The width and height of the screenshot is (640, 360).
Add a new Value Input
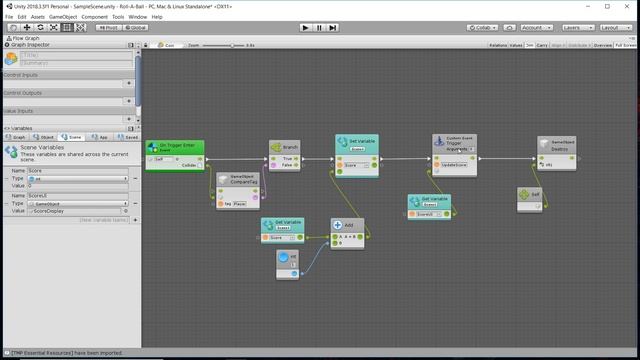pyautogui.click(x=129, y=119)
